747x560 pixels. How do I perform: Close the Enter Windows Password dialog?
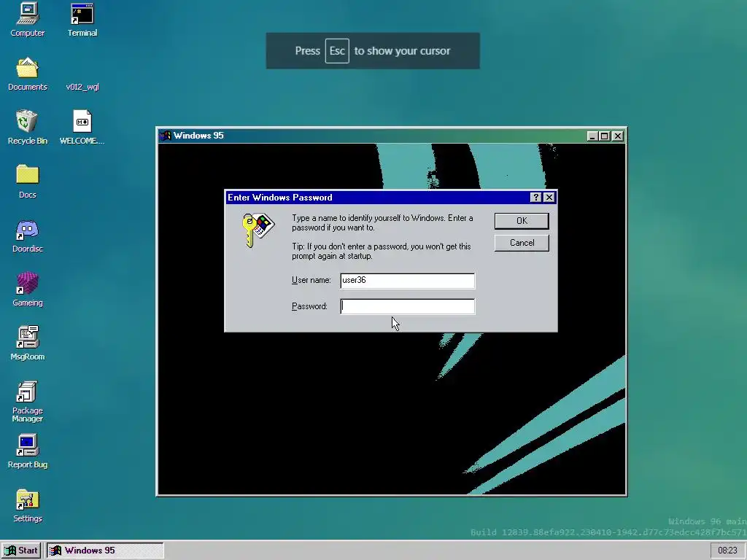(x=549, y=197)
